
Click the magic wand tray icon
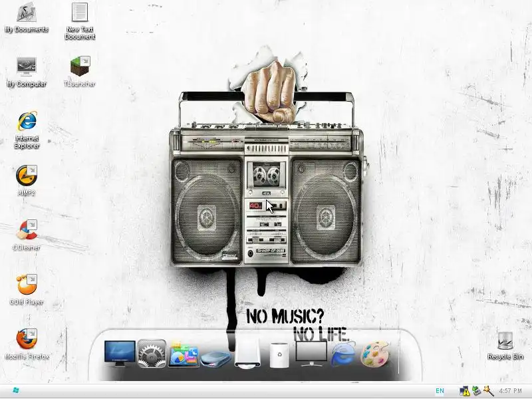[x=488, y=390]
